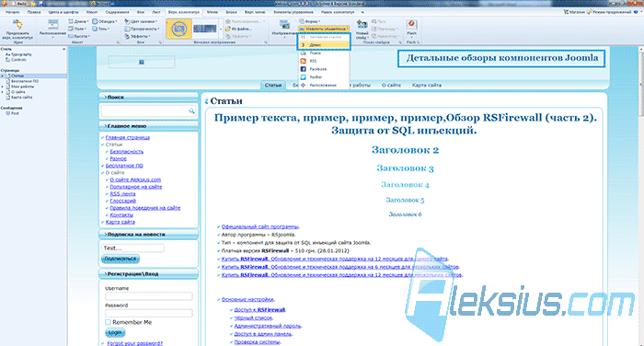The height and width of the screenshot is (346, 644).
Task: Open the Главная страница menu link
Action: coord(128,138)
